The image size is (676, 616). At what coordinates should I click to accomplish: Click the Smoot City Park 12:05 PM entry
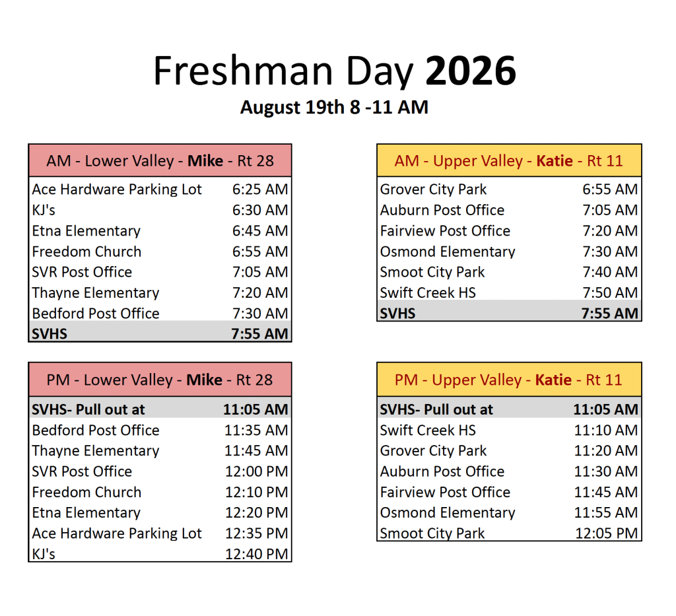509,533
